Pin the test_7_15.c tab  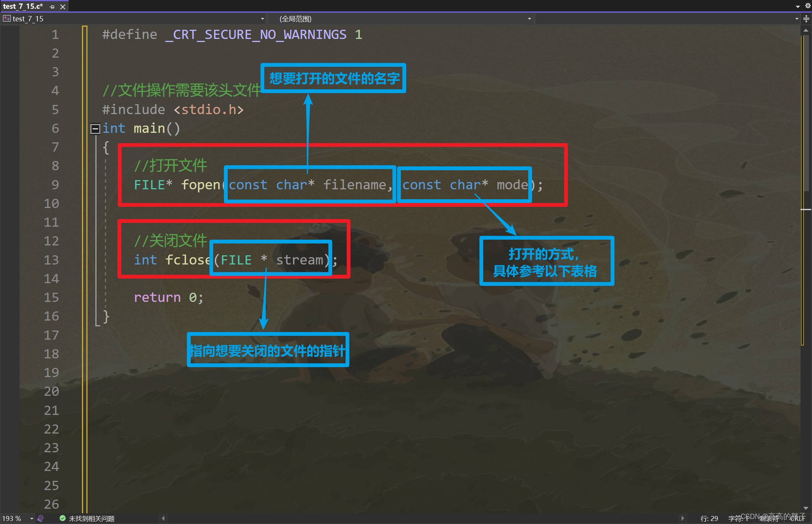click(52, 6)
